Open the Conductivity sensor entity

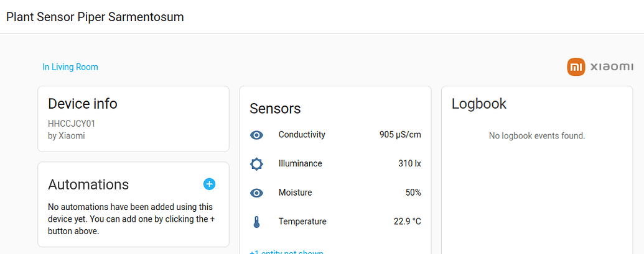(302, 135)
